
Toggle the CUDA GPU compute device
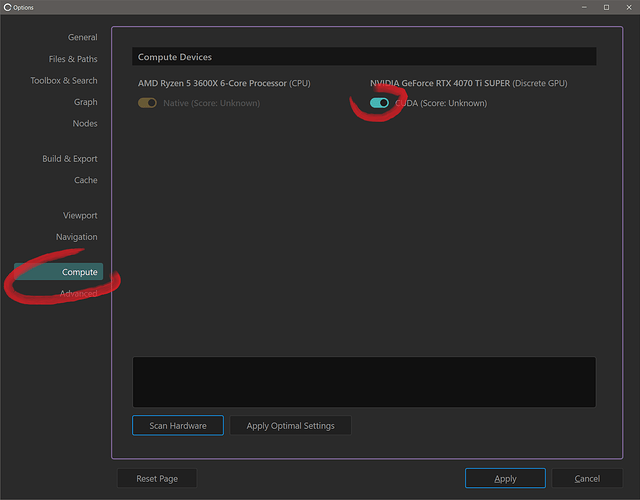coord(379,103)
